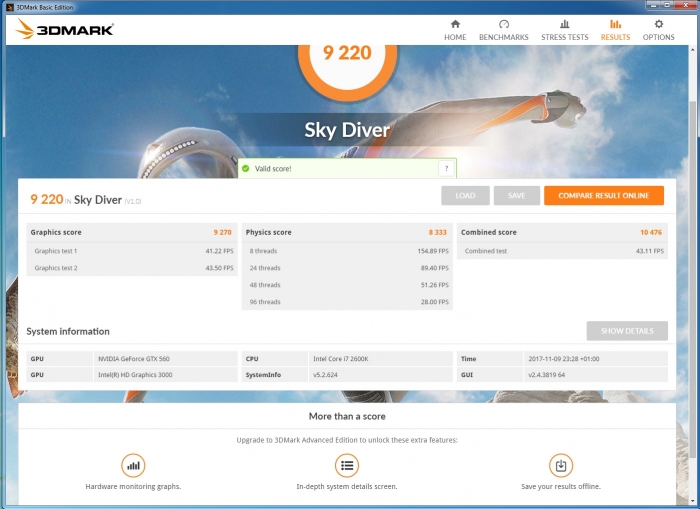
Task: Click the question mark help button
Action: [446, 168]
